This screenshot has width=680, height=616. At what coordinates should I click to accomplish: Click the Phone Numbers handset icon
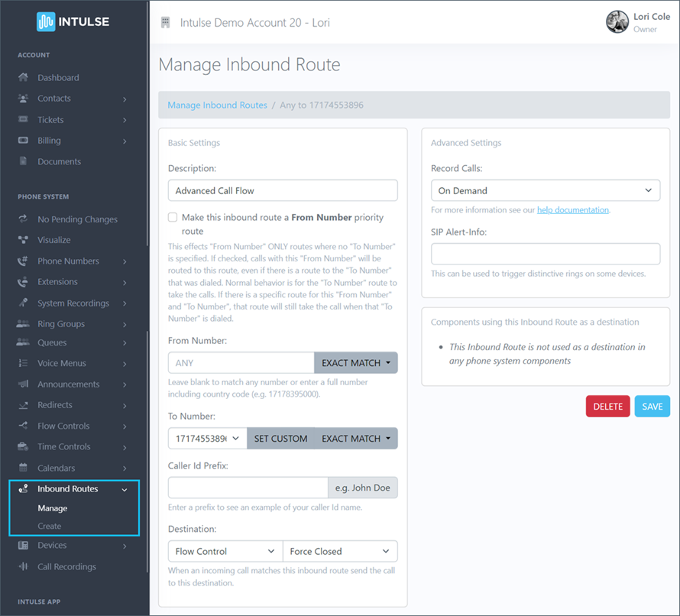tap(23, 261)
